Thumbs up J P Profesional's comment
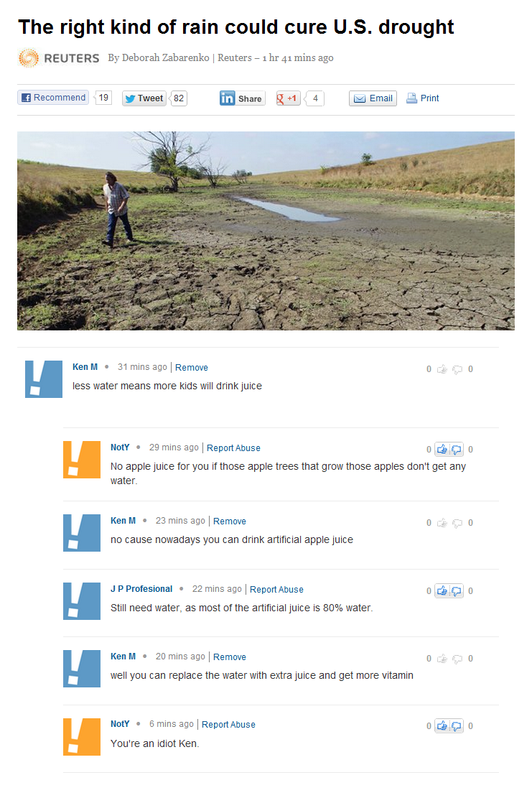The width and height of the screenshot is (532, 793). coord(442,590)
